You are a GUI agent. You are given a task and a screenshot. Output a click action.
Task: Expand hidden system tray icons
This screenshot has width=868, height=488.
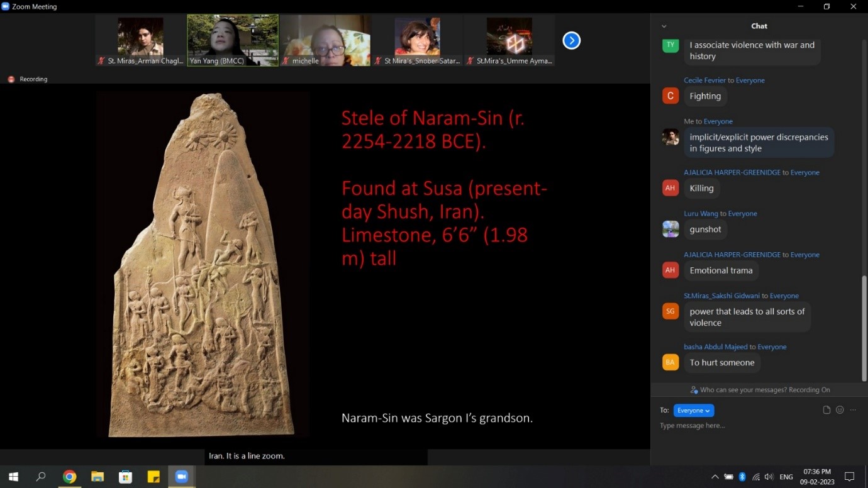tap(715, 477)
